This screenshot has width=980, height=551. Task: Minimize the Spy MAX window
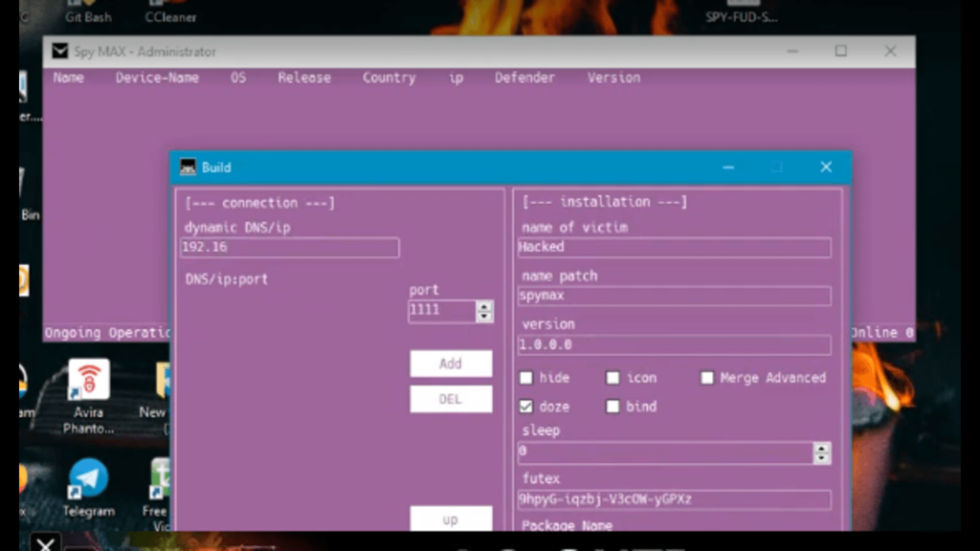[x=791, y=52]
